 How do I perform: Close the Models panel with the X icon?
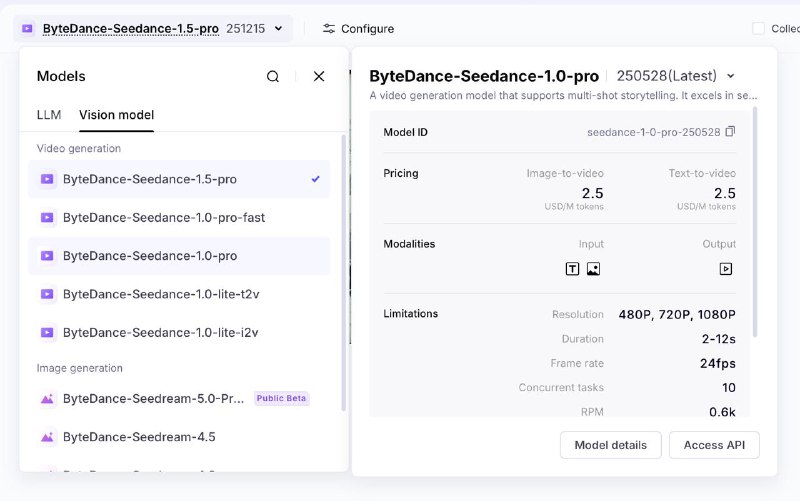click(x=319, y=77)
